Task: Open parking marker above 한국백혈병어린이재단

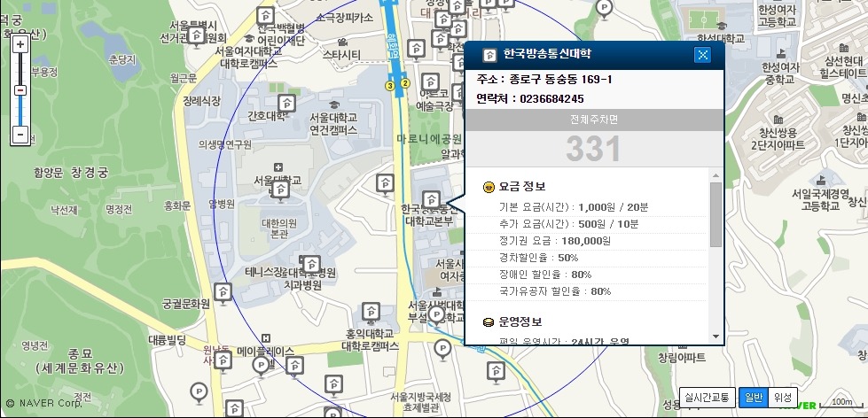Action: pos(266,16)
